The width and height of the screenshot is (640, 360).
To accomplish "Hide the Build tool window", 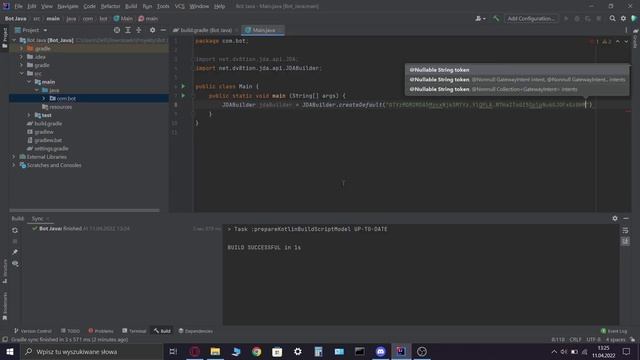I will (626, 218).
